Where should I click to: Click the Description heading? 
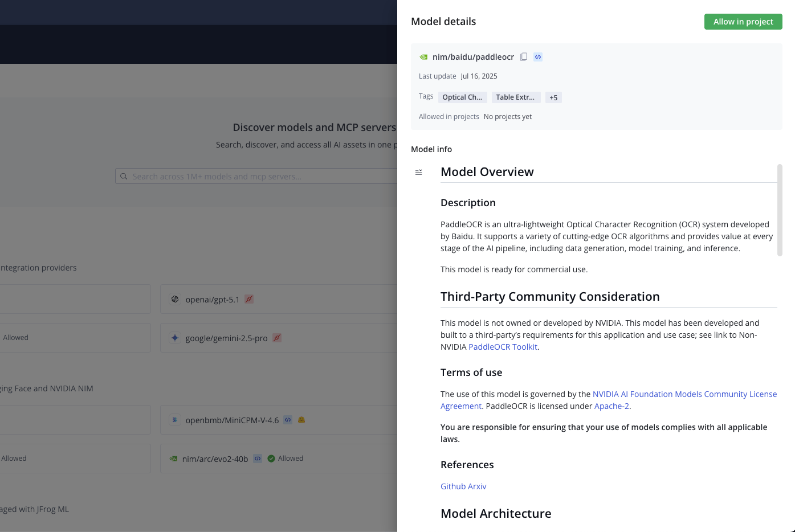(468, 203)
